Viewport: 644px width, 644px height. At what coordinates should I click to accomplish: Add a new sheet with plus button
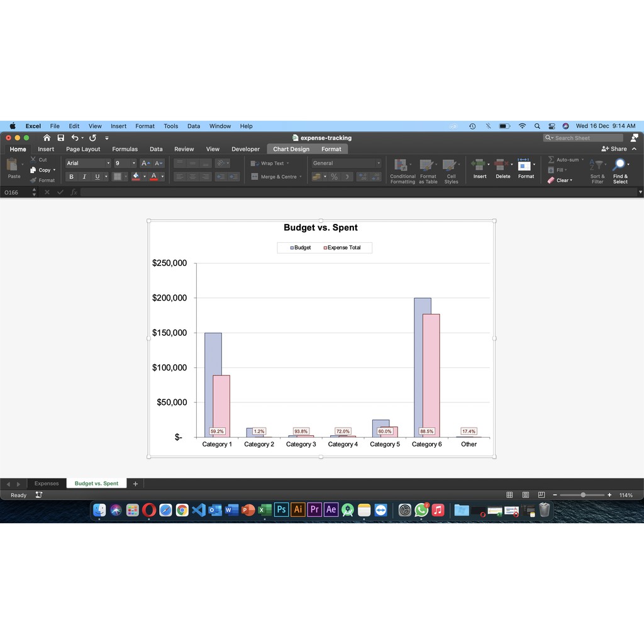(x=135, y=484)
